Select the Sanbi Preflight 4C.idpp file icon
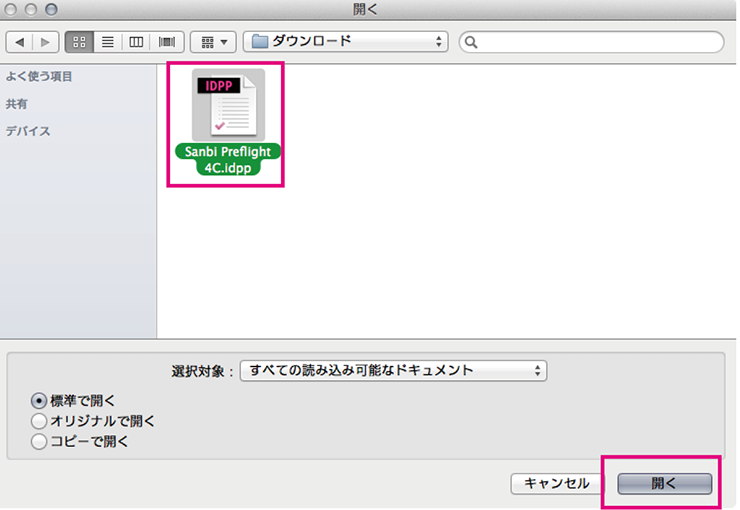This screenshot has height=510, width=740. pos(226,105)
